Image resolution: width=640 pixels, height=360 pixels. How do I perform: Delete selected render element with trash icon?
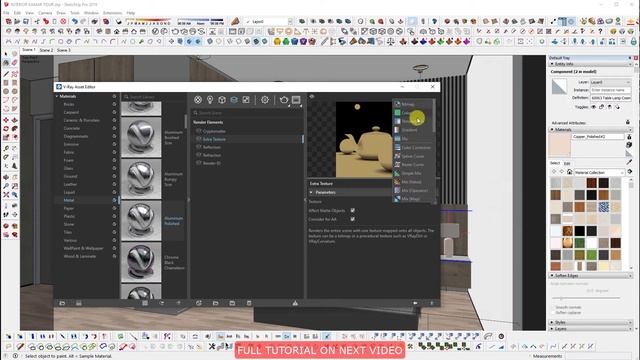pyautogui.click(x=249, y=303)
